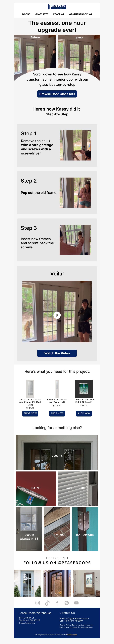Screen dimensions: 114x644
Task: Click the Watch the Video button
Action: [x=57, y=353]
